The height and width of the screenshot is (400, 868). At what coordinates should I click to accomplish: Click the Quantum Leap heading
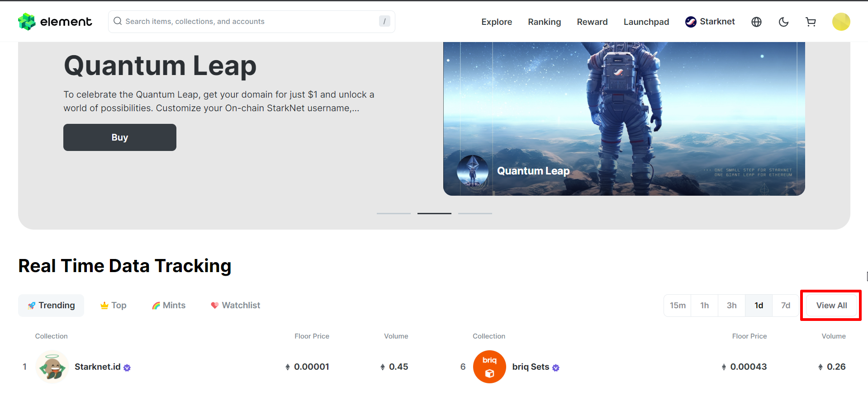(x=160, y=66)
